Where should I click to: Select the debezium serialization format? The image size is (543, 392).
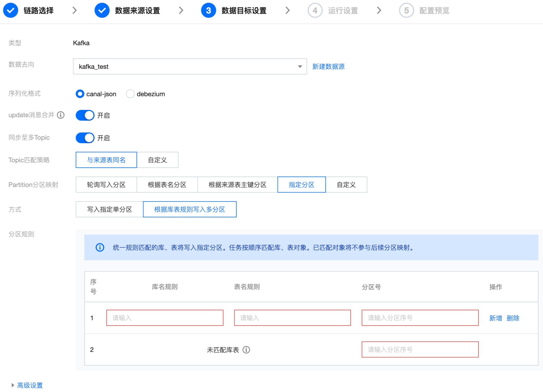(x=130, y=94)
